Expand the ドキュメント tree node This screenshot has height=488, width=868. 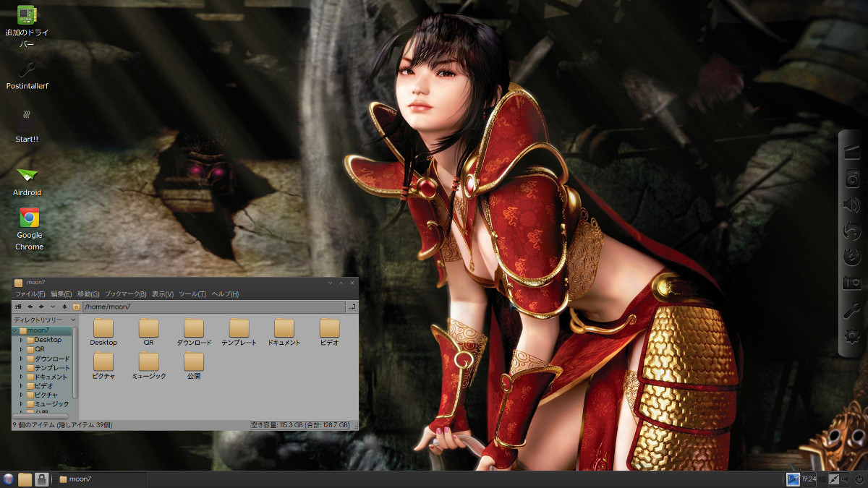[22, 377]
